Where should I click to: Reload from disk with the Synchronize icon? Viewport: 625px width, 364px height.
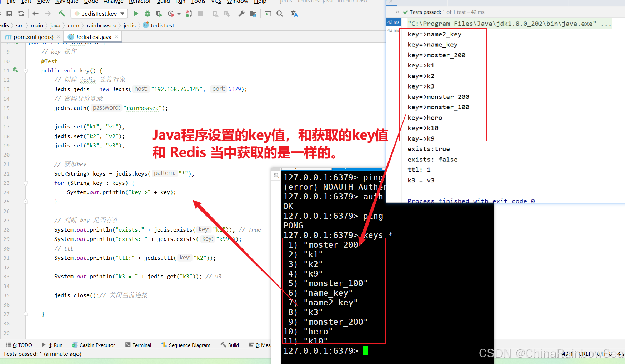pyautogui.click(x=21, y=14)
